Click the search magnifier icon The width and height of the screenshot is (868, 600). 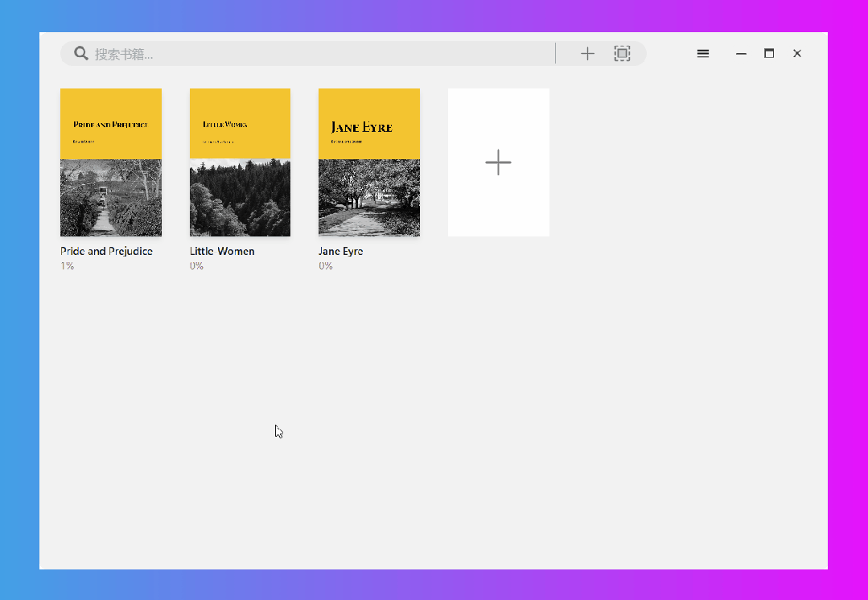click(x=81, y=53)
